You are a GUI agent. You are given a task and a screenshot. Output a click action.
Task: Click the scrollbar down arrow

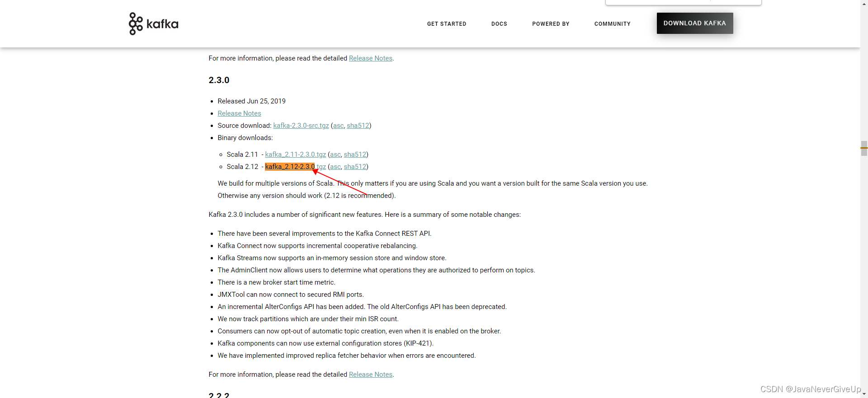tap(864, 394)
